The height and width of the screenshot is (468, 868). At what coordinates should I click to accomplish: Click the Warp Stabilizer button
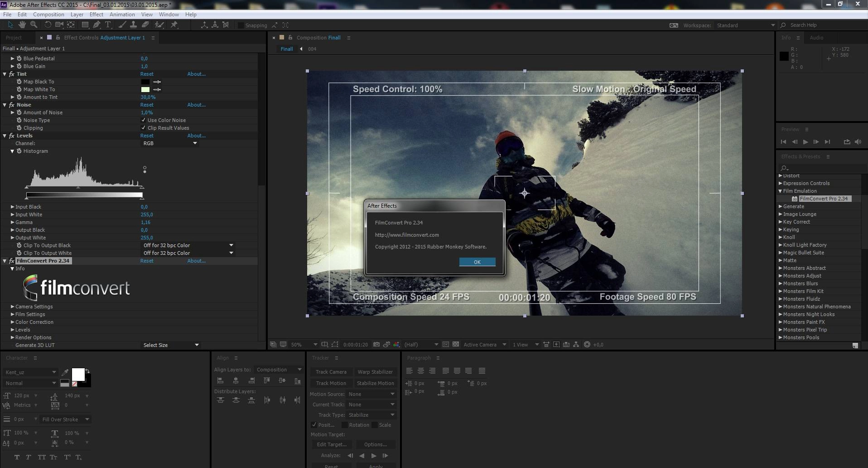click(375, 372)
